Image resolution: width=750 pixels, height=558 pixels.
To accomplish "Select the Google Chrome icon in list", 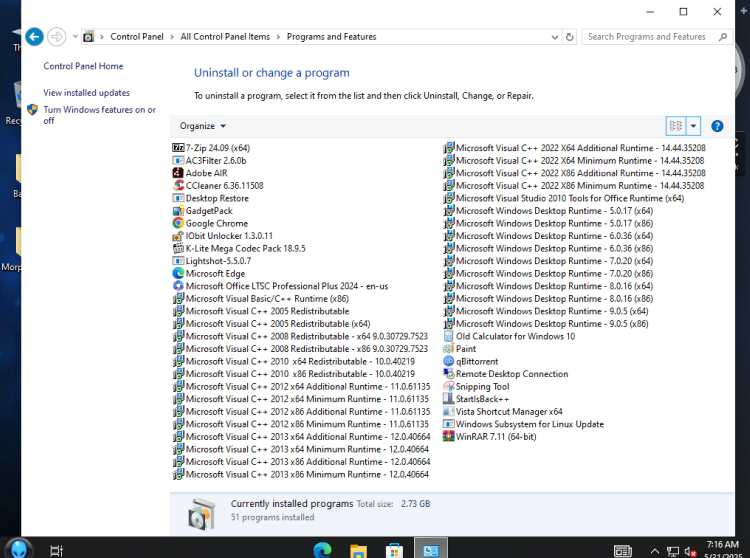I will point(178,223).
